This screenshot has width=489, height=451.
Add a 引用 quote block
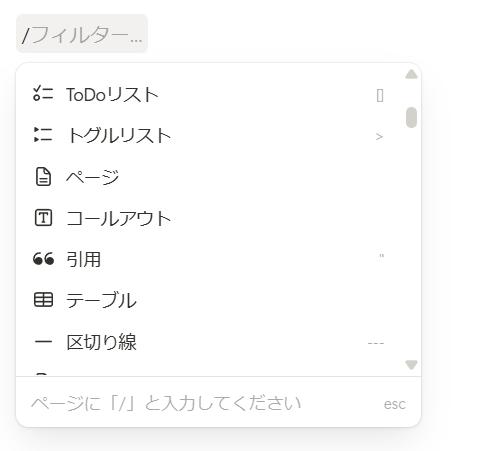[x=208, y=259]
